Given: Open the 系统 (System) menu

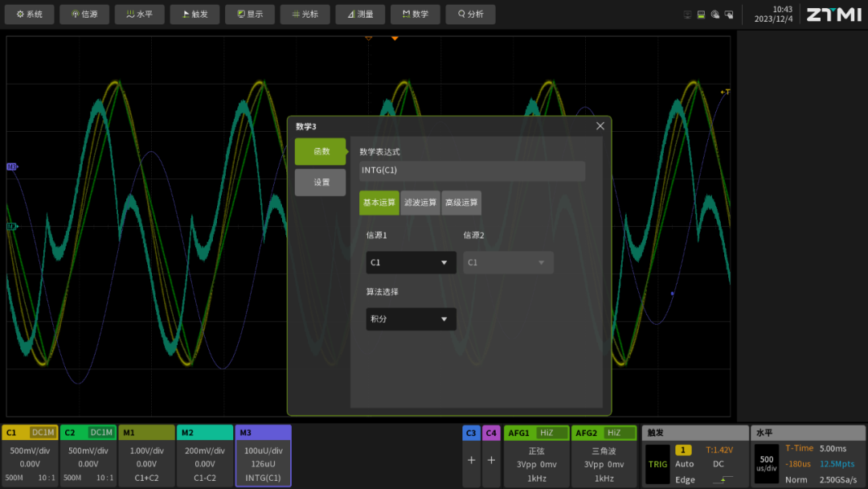Looking at the screenshot, I should pyautogui.click(x=30, y=14).
